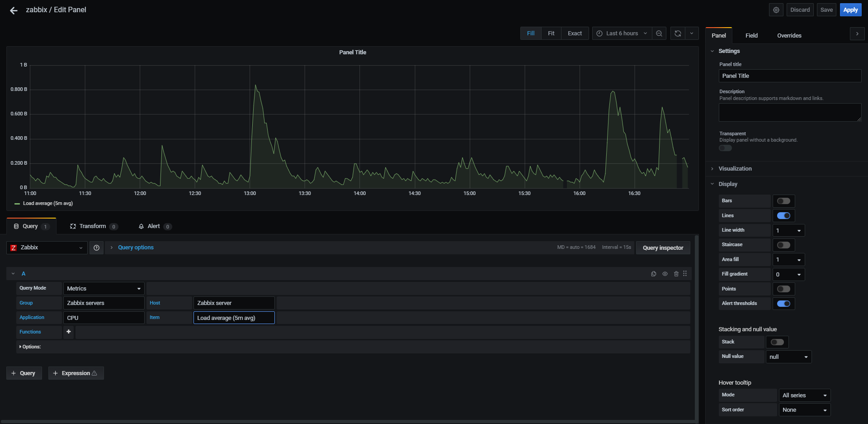
Task: Click the Panel Title graph header
Action: [x=353, y=52]
